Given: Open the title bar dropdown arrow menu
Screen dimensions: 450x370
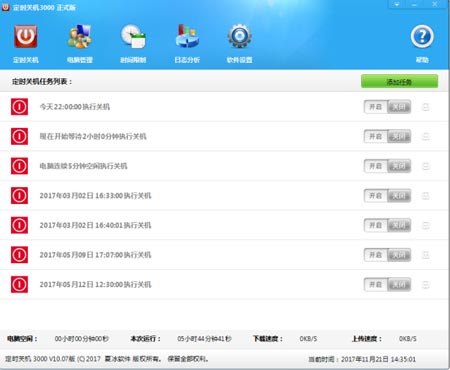Looking at the screenshot, I should 397,5.
